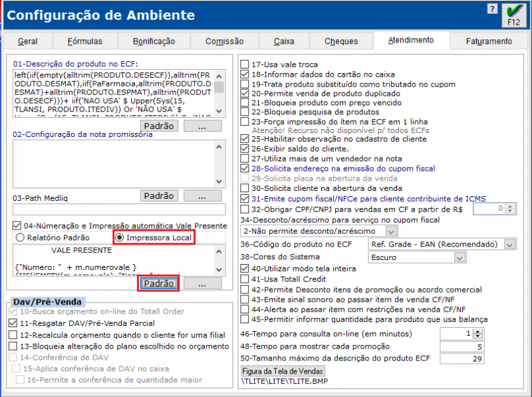Image resolution: width=532 pixels, height=397 pixels.
Task: Click the F12 green checkmark confirm button
Action: click(x=513, y=15)
